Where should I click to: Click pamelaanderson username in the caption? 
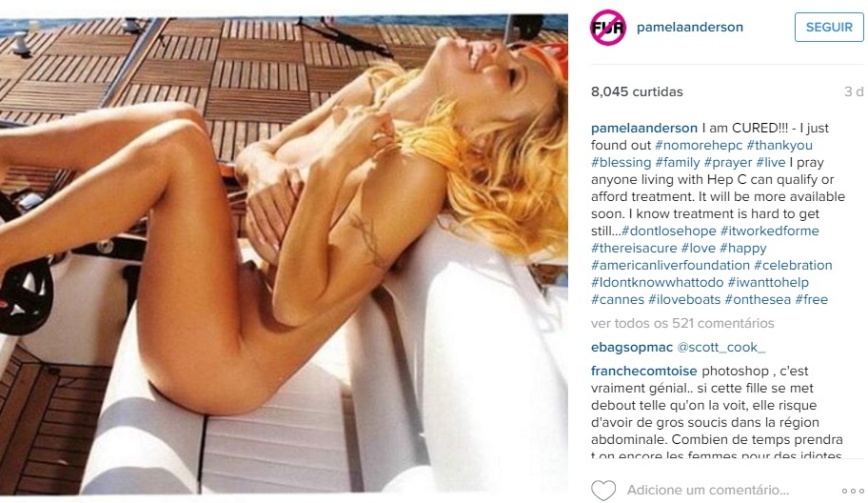[643, 128]
